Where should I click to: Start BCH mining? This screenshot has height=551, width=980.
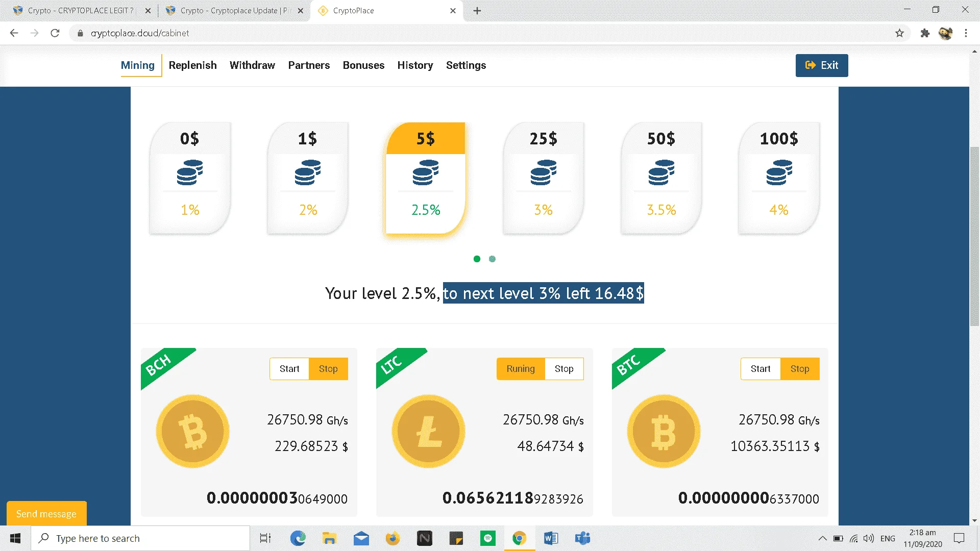[x=289, y=368]
